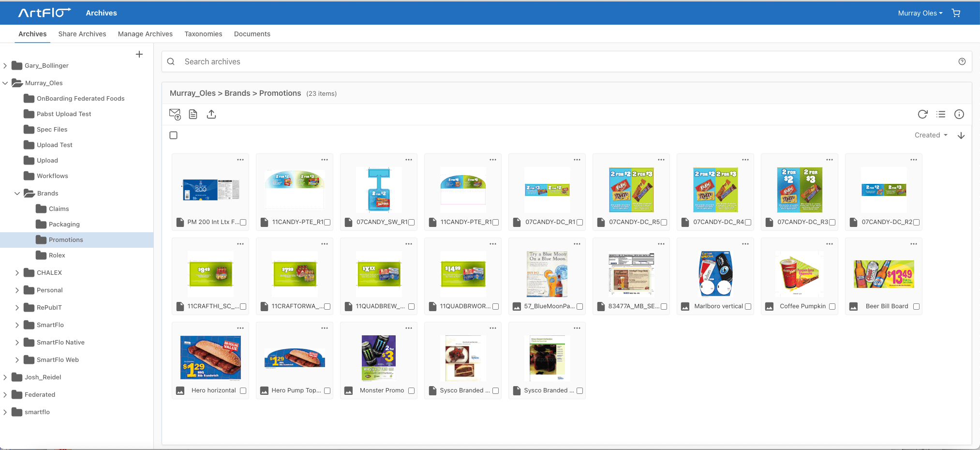Collapse the Brands folder
The height and width of the screenshot is (450, 980).
[x=17, y=194]
